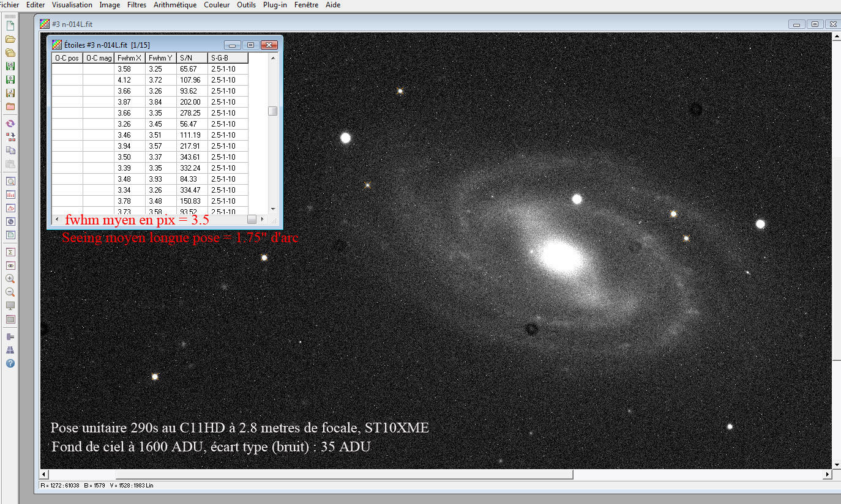Click the image window scroll-right arrow

click(828, 474)
